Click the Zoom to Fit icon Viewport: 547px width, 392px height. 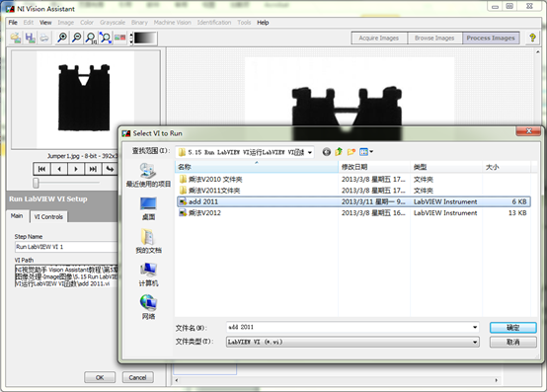point(106,38)
